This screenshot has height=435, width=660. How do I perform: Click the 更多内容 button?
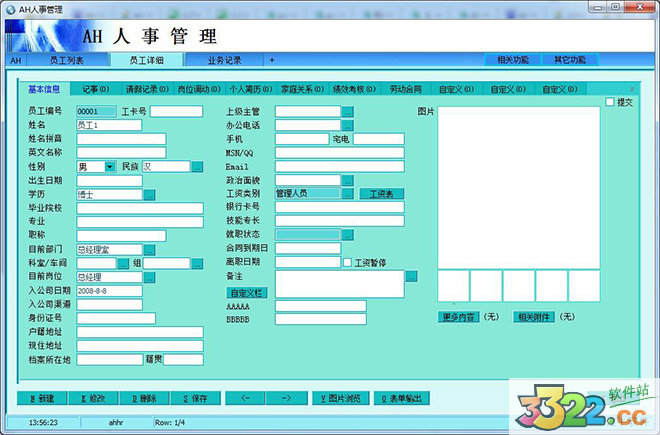click(458, 317)
